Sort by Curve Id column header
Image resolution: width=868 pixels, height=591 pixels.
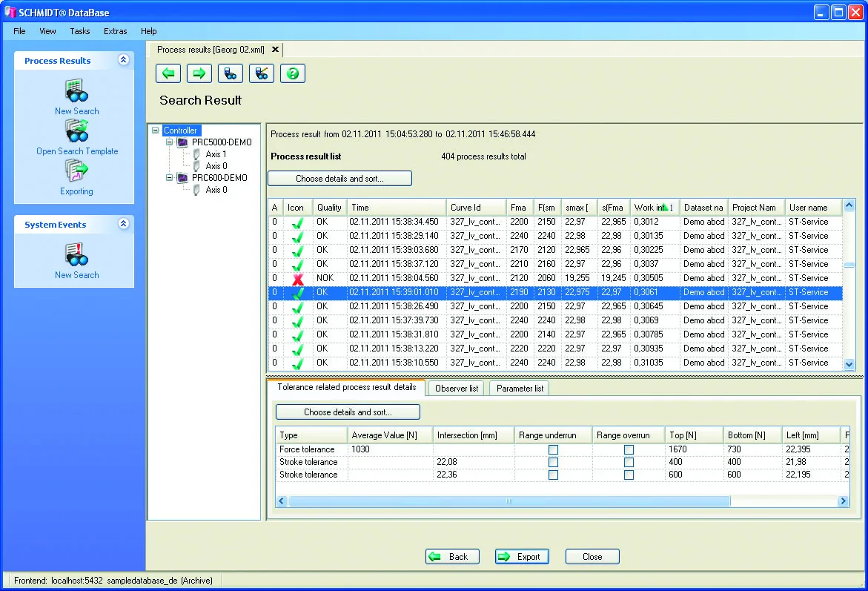click(x=476, y=207)
